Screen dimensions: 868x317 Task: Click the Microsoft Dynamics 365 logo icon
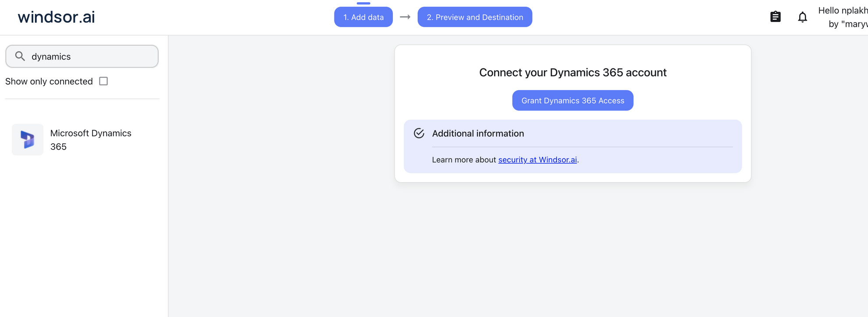[28, 140]
